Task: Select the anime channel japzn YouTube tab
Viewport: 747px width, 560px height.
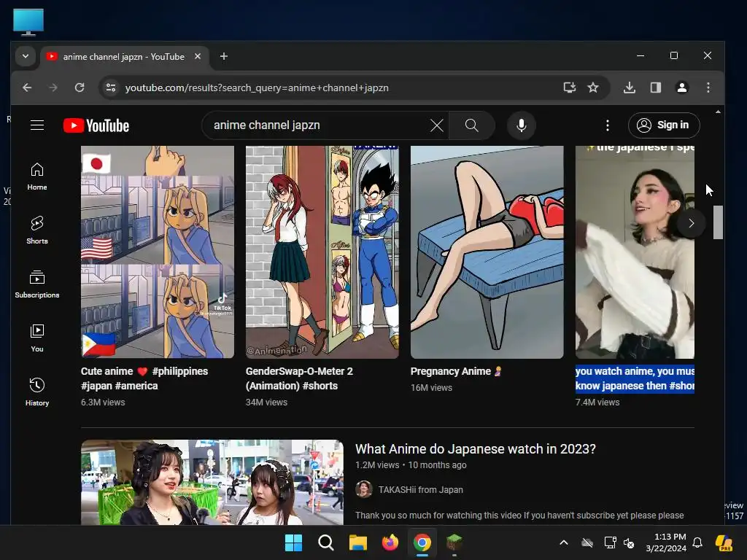Action: 123,57
